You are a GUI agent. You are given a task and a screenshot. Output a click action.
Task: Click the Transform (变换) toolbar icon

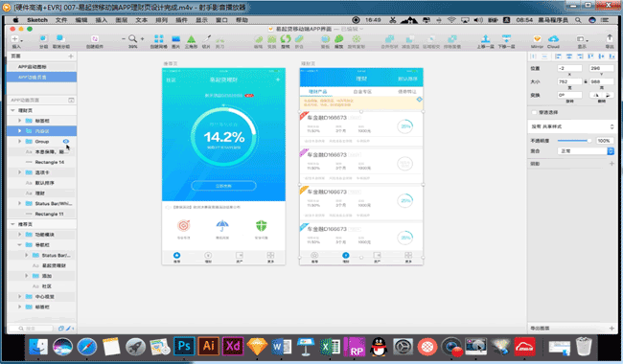(x=272, y=39)
